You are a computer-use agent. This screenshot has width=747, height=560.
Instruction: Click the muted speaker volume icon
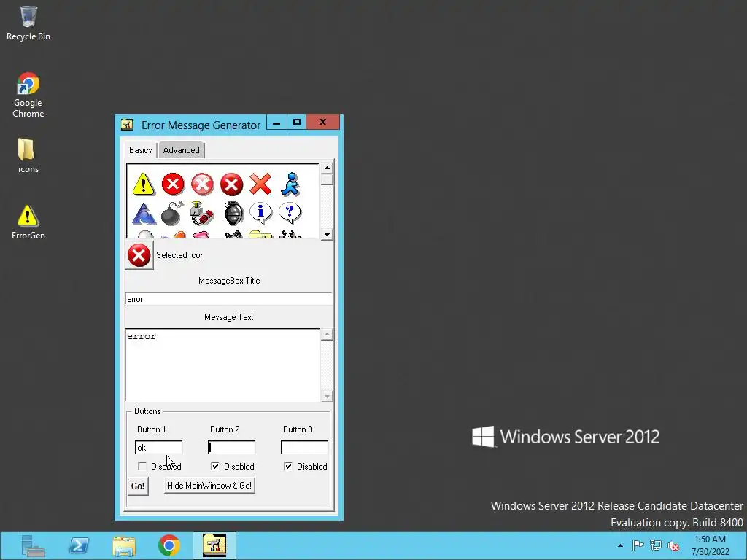click(673, 545)
